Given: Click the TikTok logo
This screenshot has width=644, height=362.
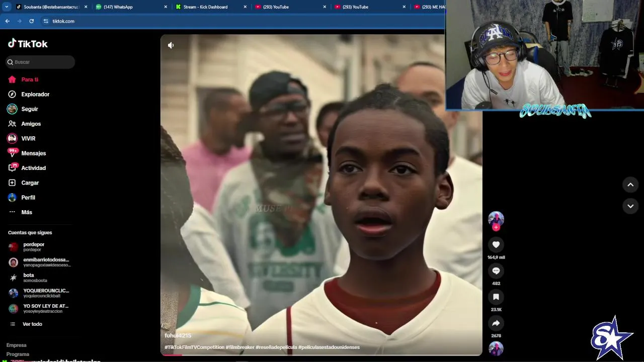Looking at the screenshot, I should pos(28,44).
